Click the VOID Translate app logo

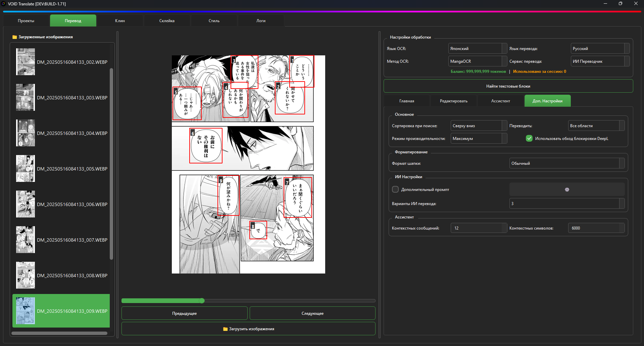tap(4, 4)
